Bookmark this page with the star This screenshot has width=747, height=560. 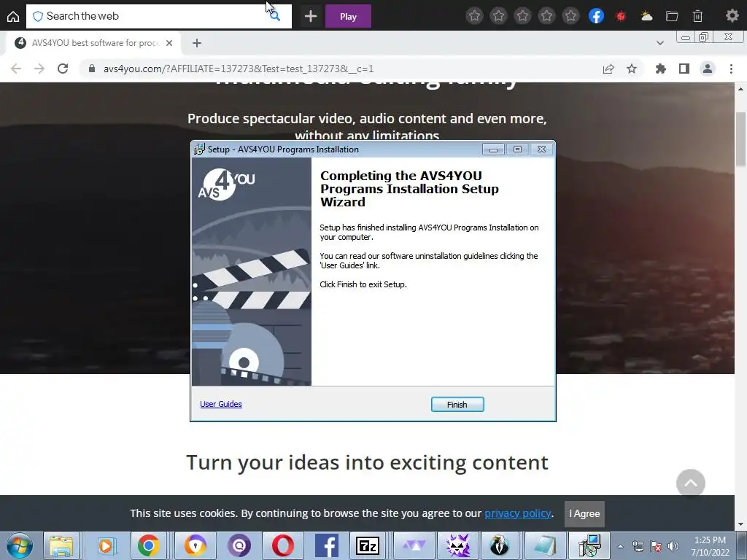(x=632, y=69)
